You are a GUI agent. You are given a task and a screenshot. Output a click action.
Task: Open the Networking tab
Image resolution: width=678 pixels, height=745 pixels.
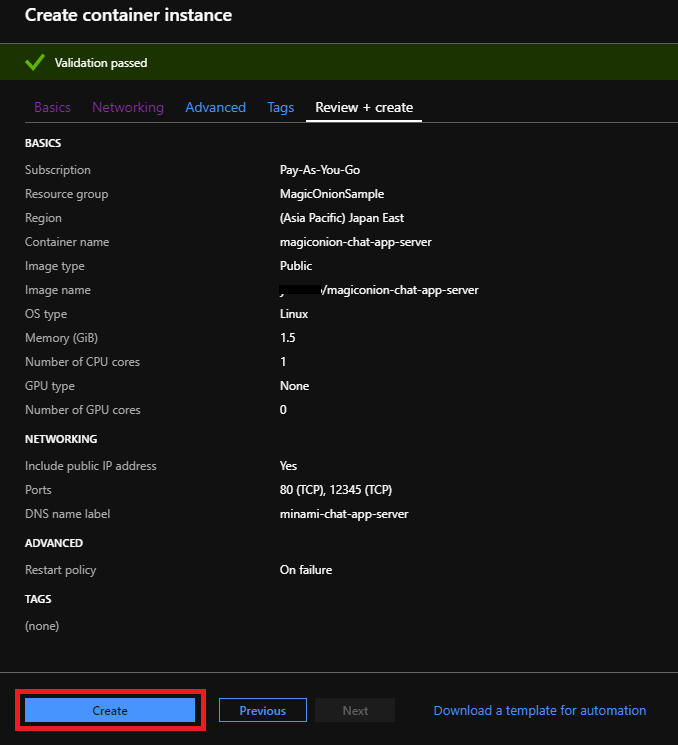pos(128,107)
